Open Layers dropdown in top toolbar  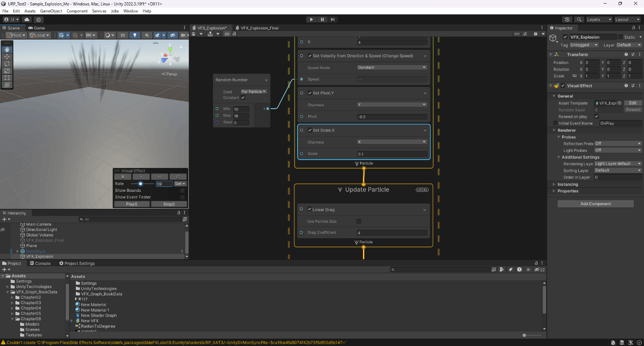point(599,20)
